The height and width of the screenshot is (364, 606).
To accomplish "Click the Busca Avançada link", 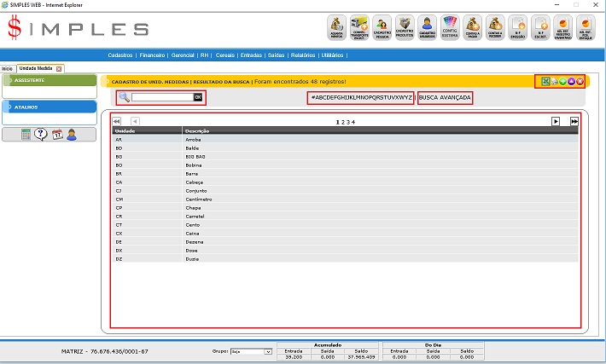I will pyautogui.click(x=445, y=97).
